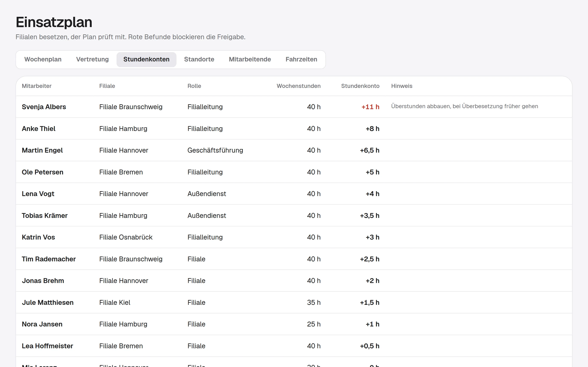Click the Hinweis column header
Image resolution: width=588 pixels, height=367 pixels.
tap(402, 86)
